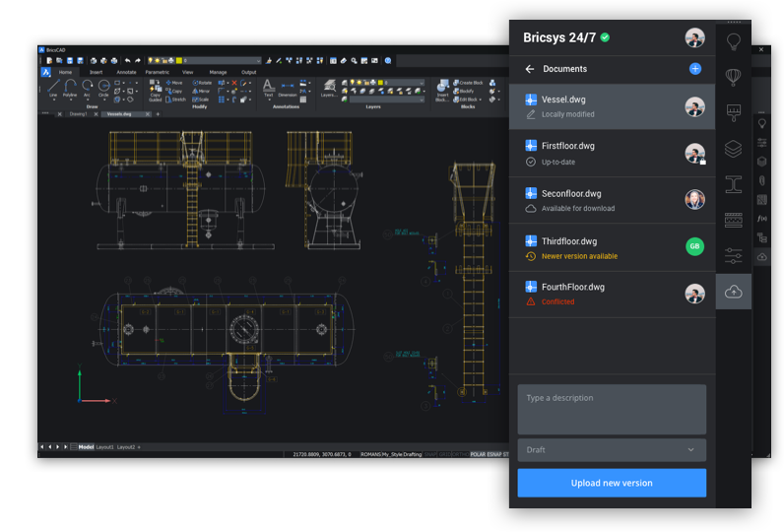The height and width of the screenshot is (532, 784).
Task: Toggle ORTHO mode in status bar
Action: pos(462,454)
